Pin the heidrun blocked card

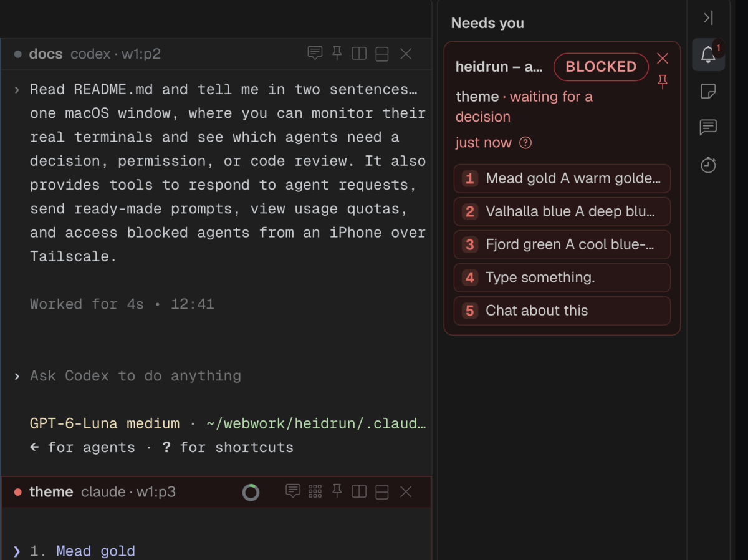(x=663, y=82)
